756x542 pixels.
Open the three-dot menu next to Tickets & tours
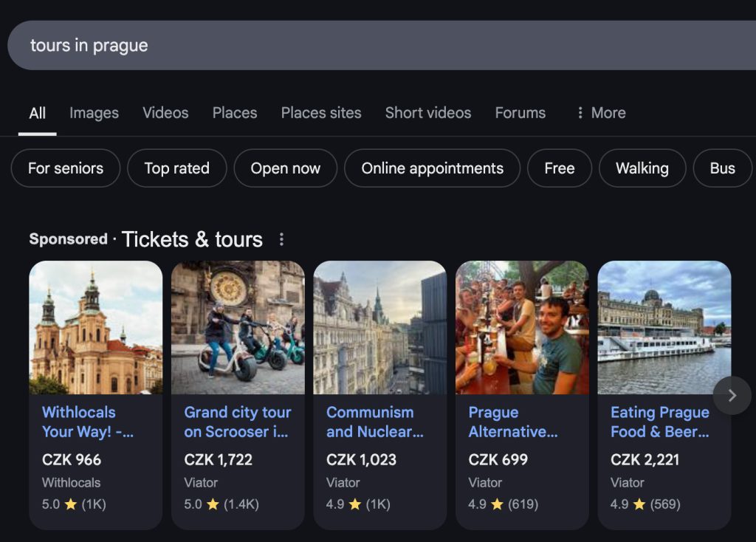pyautogui.click(x=281, y=239)
